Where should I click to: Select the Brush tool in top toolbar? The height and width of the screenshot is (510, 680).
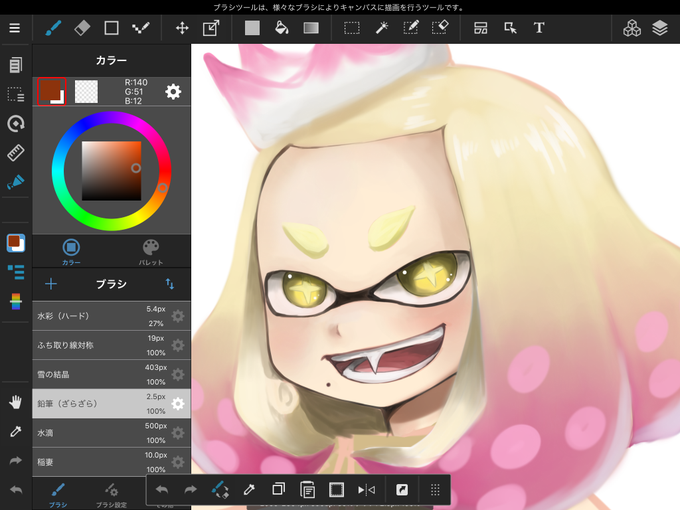pos(53,28)
